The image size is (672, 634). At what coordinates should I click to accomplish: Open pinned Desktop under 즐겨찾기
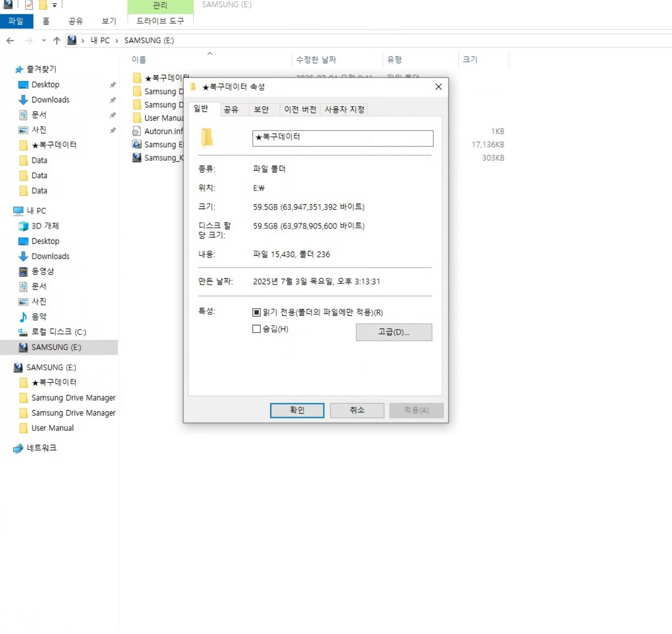click(x=46, y=85)
